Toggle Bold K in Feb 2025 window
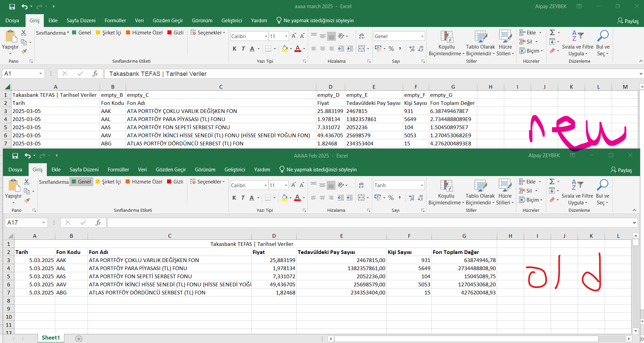 coord(234,198)
